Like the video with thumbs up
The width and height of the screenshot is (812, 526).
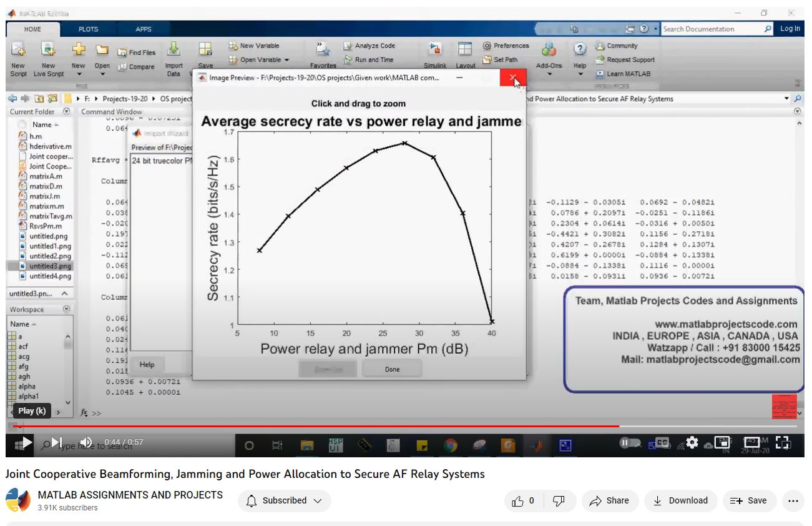click(523, 500)
